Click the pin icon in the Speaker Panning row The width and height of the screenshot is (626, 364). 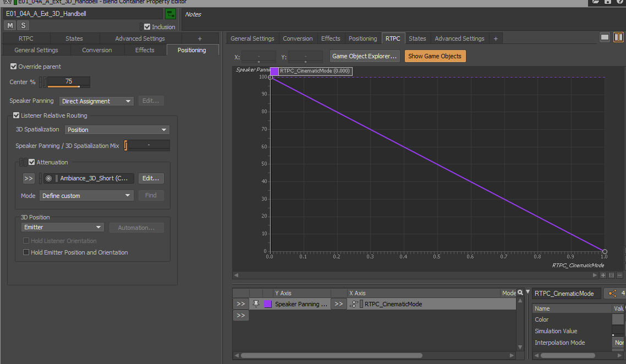(x=256, y=304)
